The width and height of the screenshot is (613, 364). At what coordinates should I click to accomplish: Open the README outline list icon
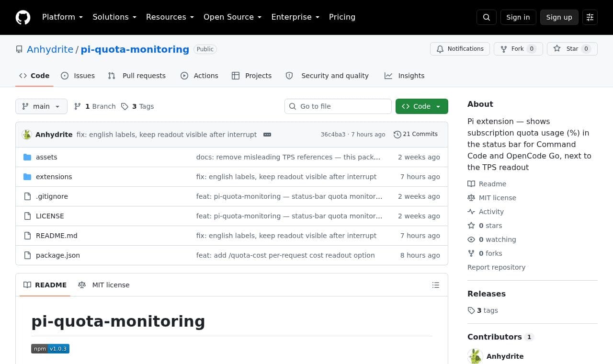coord(436,285)
